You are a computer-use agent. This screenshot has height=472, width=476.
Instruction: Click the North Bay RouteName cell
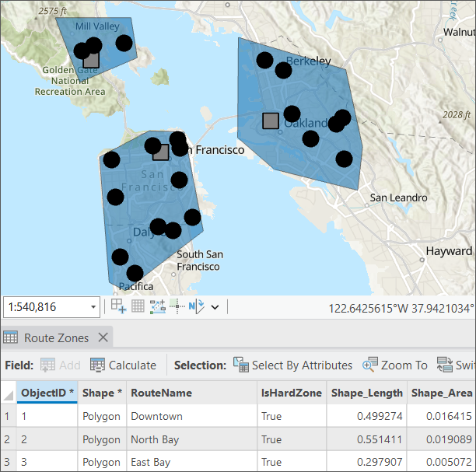156,439
